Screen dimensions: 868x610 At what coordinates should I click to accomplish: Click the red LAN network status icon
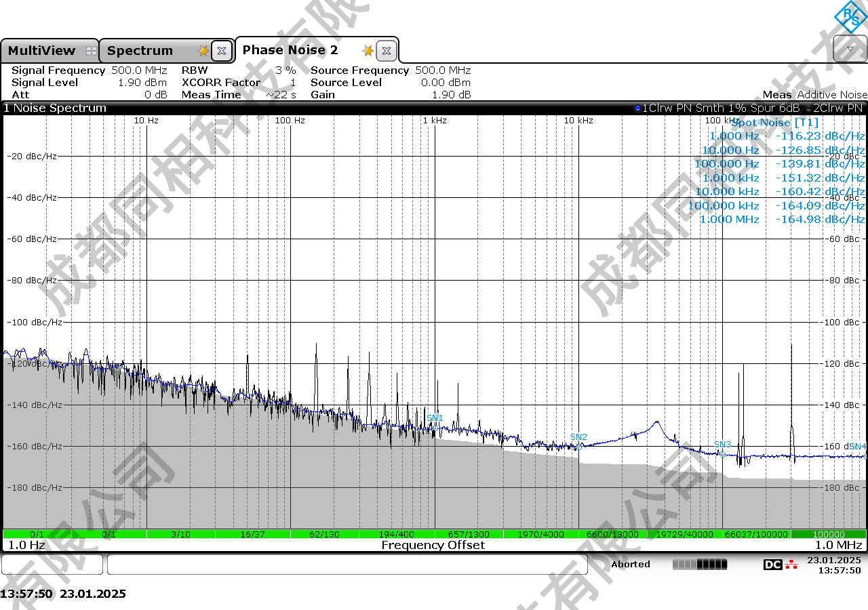(x=791, y=565)
